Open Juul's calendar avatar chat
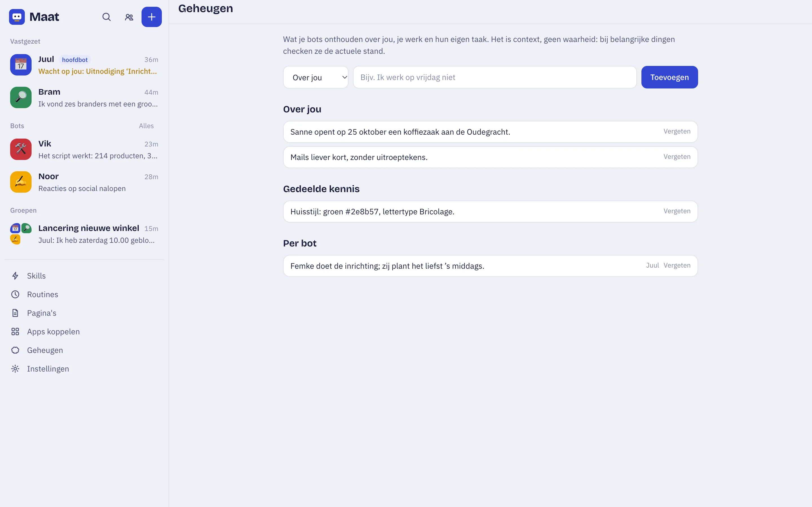Viewport: 812px width, 507px height. [21, 65]
